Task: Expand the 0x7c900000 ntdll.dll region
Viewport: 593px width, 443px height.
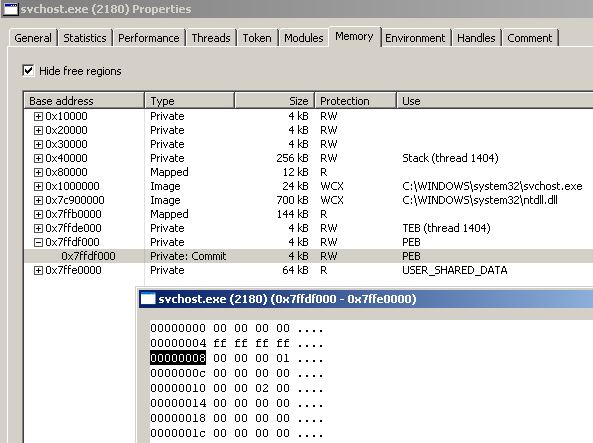Action: 38,200
